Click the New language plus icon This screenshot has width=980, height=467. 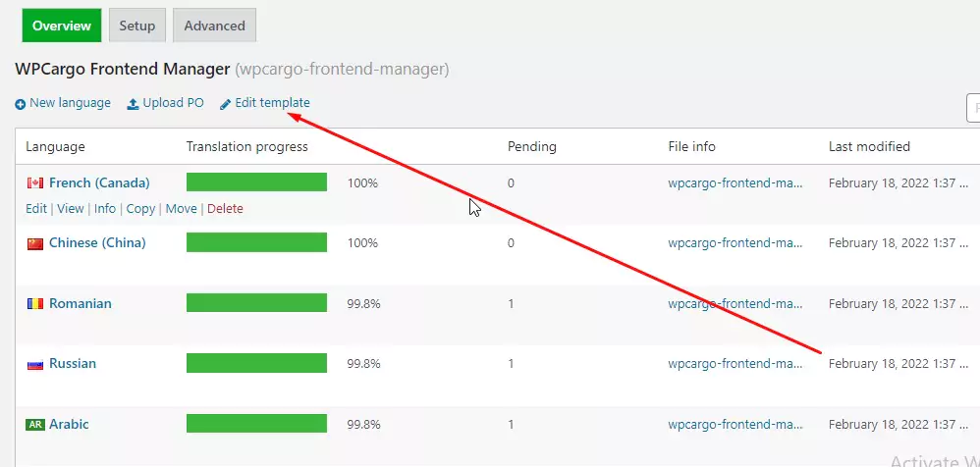pos(20,104)
